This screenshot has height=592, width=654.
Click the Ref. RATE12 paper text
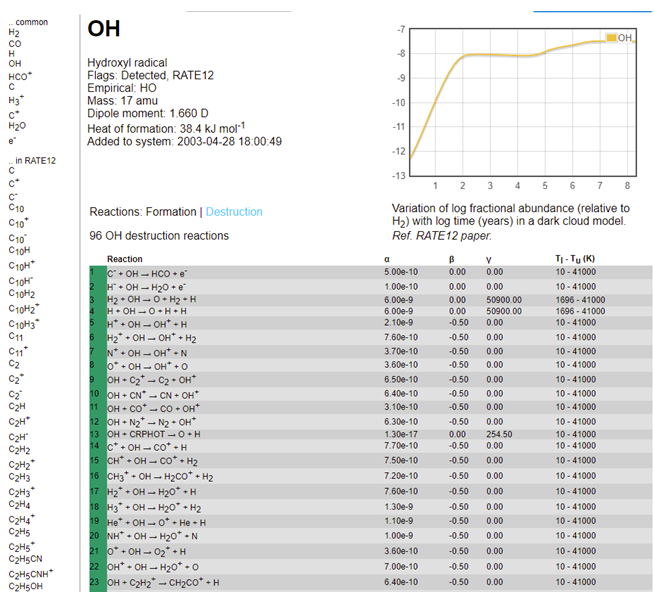click(442, 236)
